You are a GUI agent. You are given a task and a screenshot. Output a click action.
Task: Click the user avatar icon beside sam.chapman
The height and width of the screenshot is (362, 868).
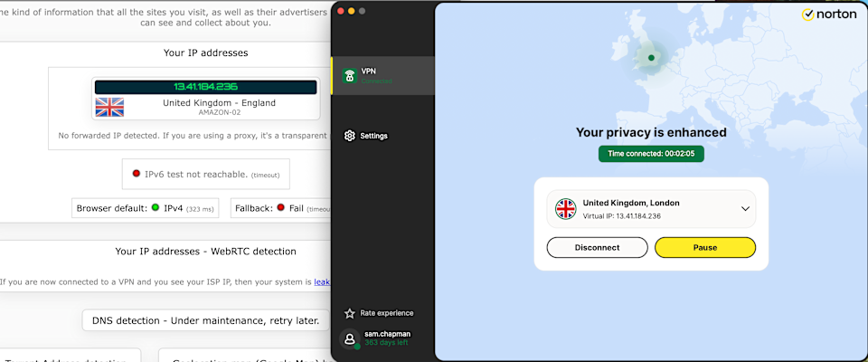(350, 339)
